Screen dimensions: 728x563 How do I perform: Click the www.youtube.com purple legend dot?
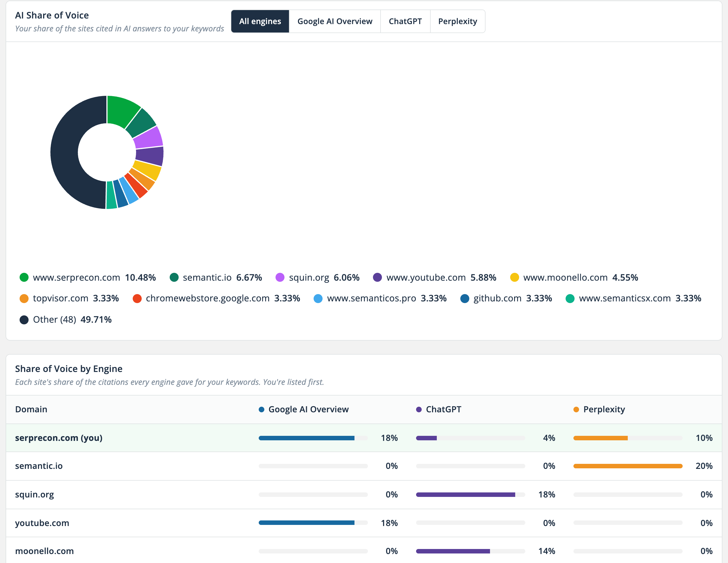pos(377,278)
